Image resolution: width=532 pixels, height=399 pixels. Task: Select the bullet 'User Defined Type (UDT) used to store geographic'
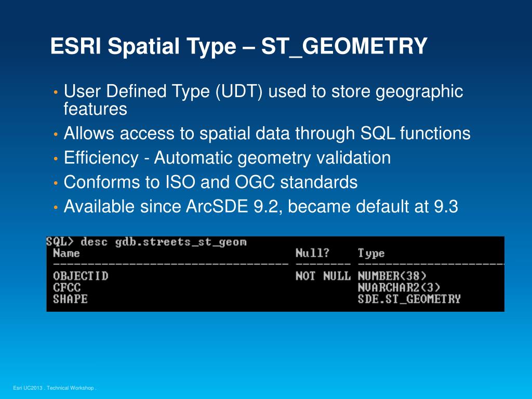pyautogui.click(x=263, y=91)
